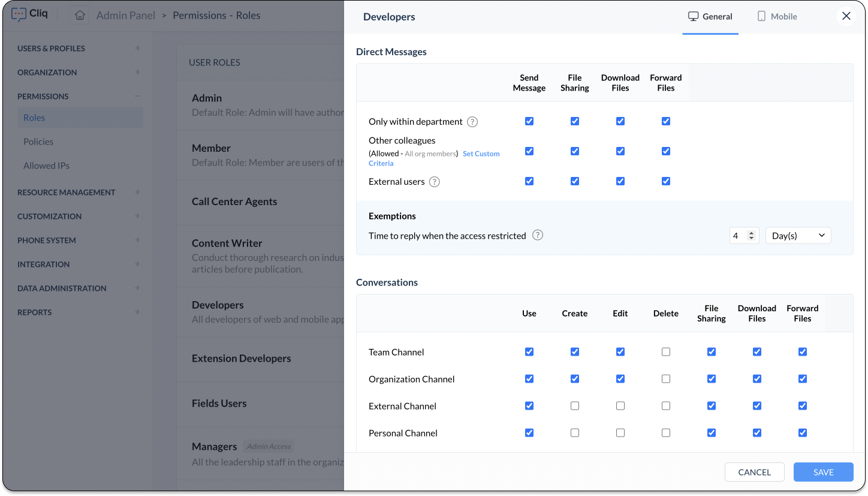868x496 pixels.
Task: Close the Developers panel with X icon
Action: click(846, 16)
